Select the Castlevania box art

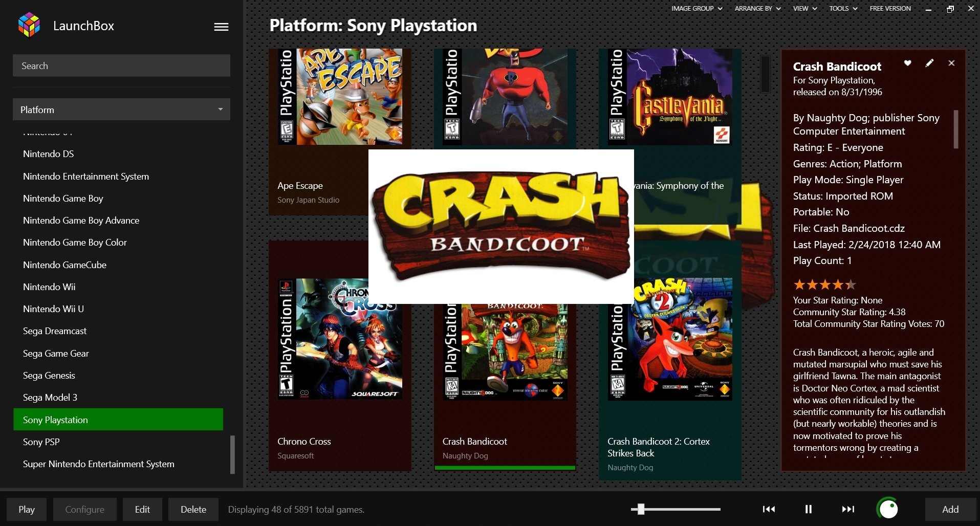tap(670, 97)
